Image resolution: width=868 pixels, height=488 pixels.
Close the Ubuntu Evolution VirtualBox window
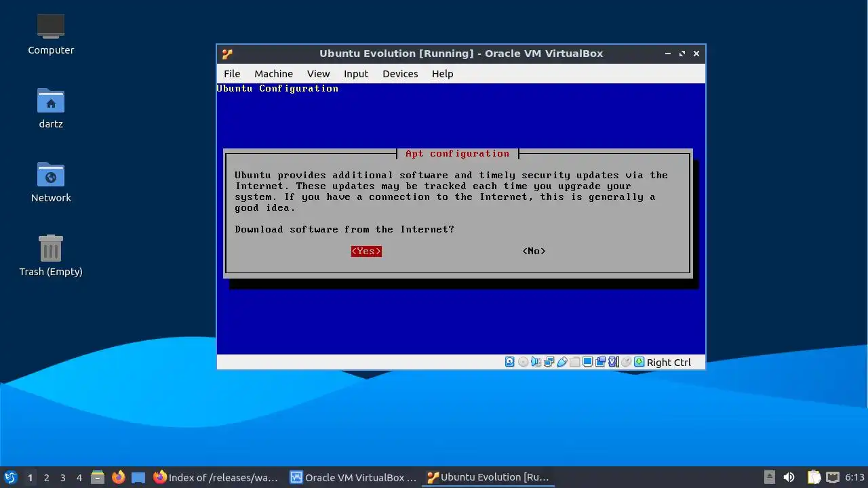pos(696,54)
